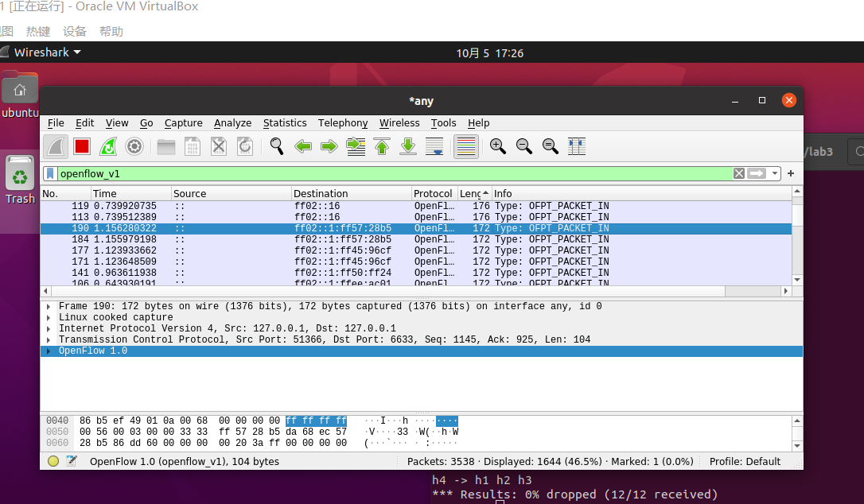Click the openflow_v1 display filter field
The width and height of the screenshot is (864, 504).
tap(394, 173)
